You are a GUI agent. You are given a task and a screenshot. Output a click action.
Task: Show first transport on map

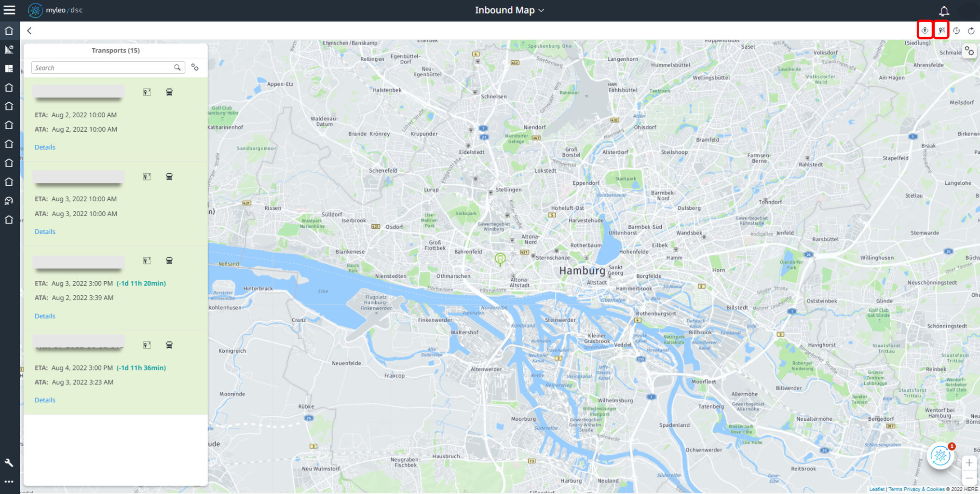[147, 92]
